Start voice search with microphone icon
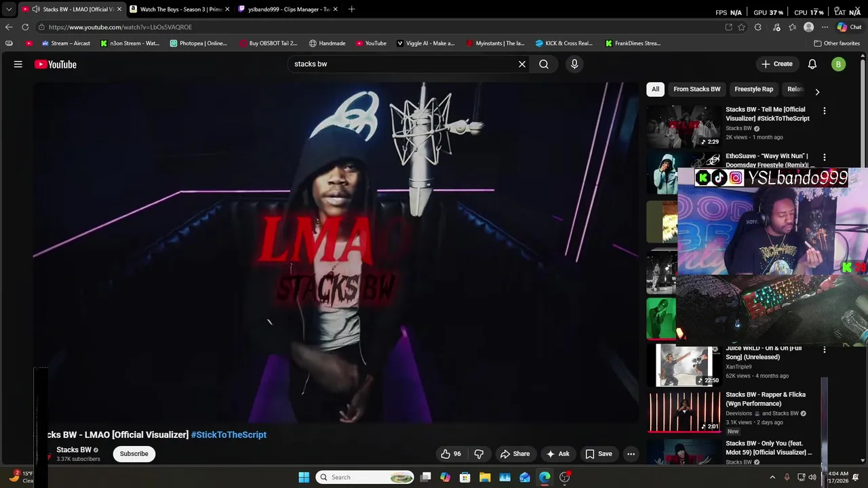This screenshot has width=868, height=488. click(574, 64)
